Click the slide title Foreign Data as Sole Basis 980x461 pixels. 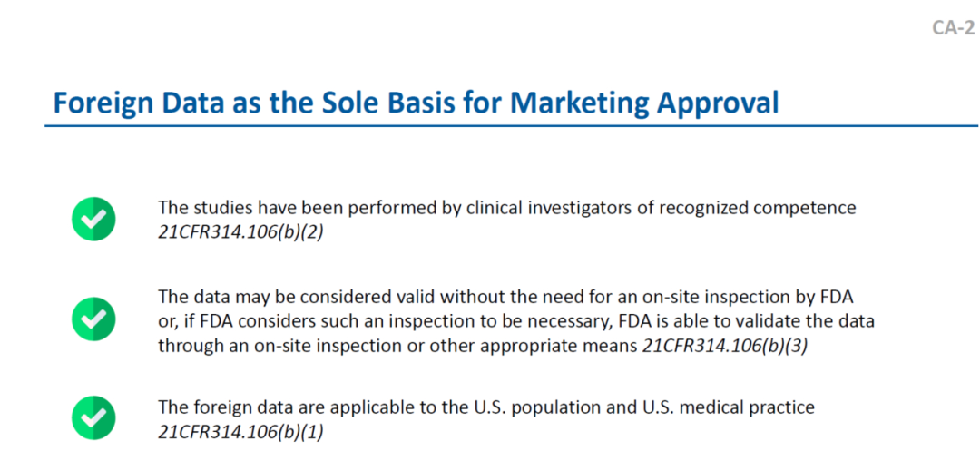click(x=416, y=103)
